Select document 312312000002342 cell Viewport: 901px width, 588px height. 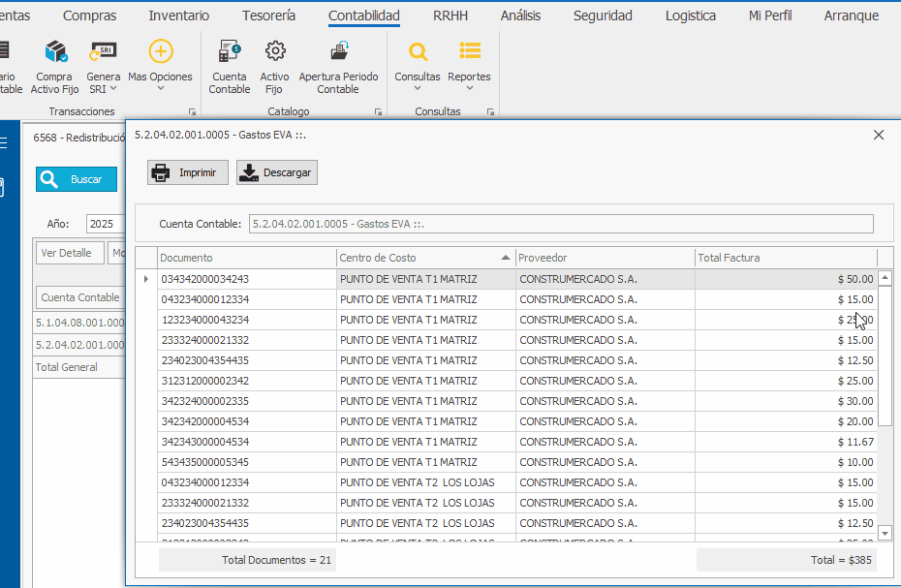click(246, 381)
